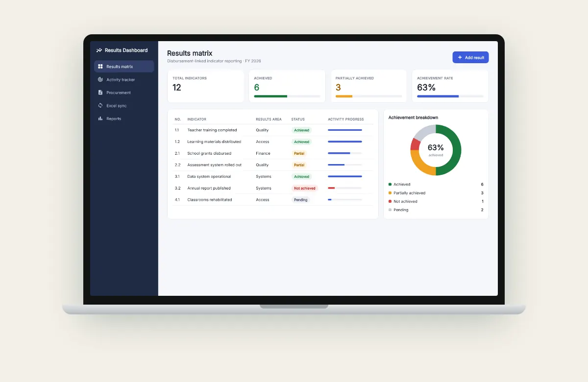588x382 pixels.
Task: Click the Procurement document icon
Action: tap(100, 93)
